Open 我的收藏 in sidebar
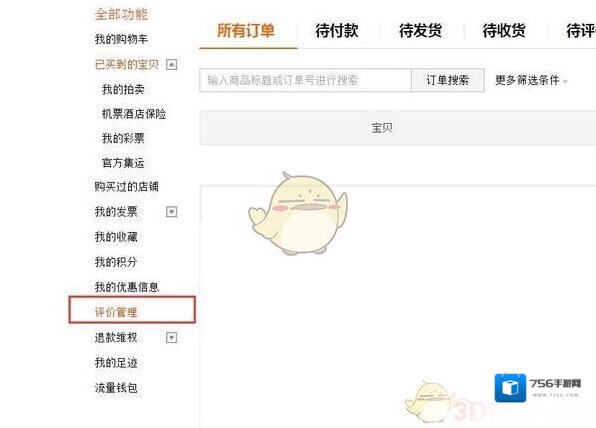The image size is (596, 428). tap(116, 237)
